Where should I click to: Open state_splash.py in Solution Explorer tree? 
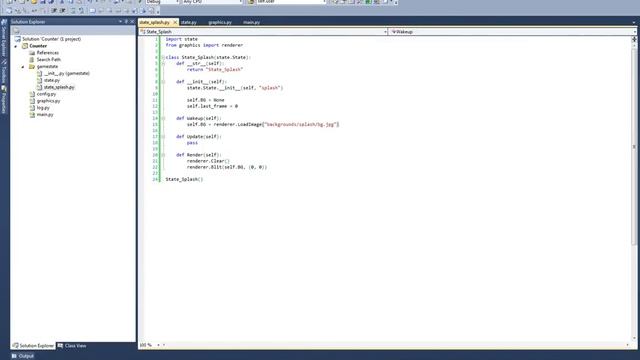59,87
